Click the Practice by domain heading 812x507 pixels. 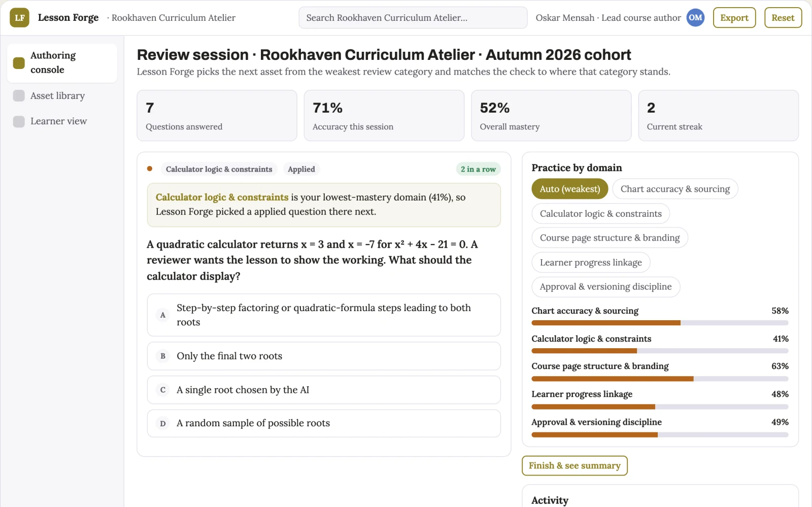[x=577, y=168]
